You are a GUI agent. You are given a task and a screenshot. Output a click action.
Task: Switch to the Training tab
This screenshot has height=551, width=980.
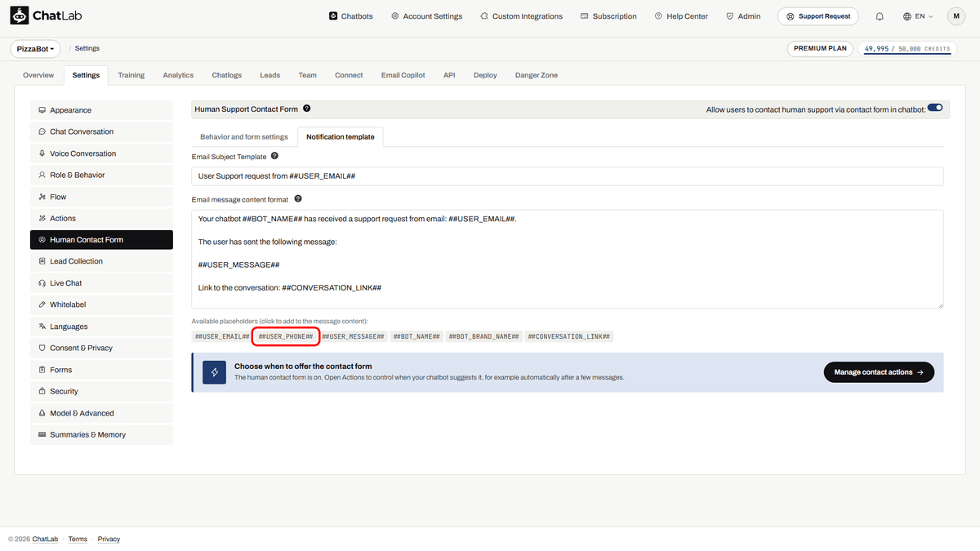point(131,75)
